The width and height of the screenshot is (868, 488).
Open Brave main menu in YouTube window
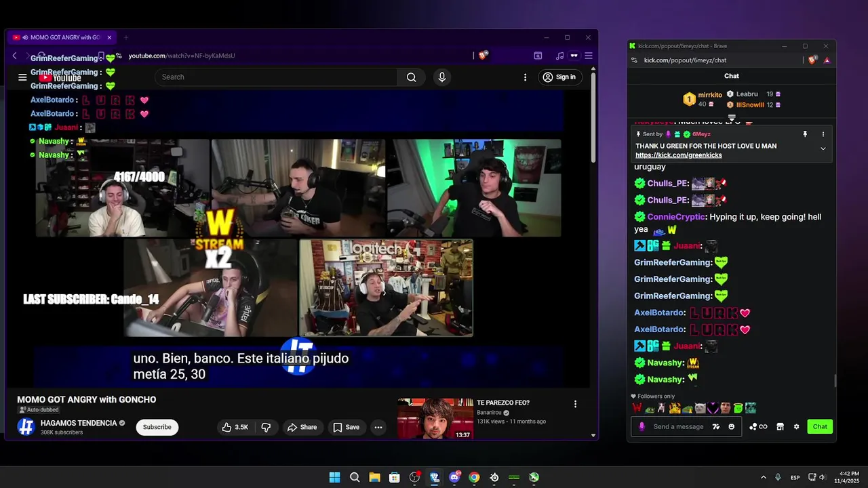(589, 56)
